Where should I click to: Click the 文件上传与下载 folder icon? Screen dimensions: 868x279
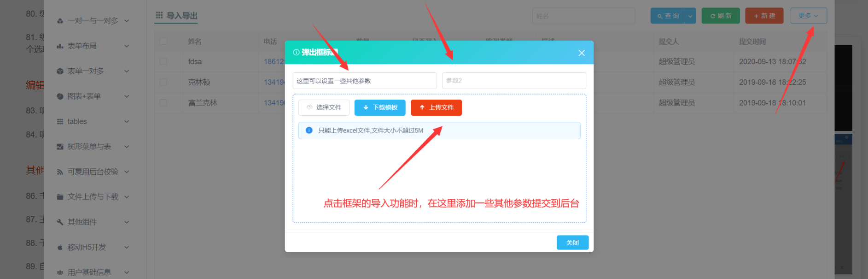[x=60, y=197]
